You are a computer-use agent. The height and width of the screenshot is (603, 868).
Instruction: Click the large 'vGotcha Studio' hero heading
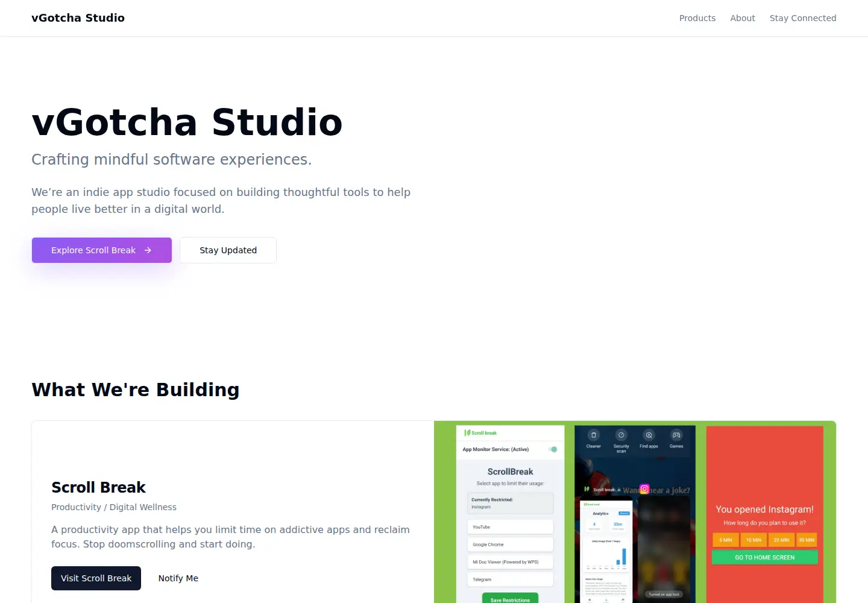187,122
